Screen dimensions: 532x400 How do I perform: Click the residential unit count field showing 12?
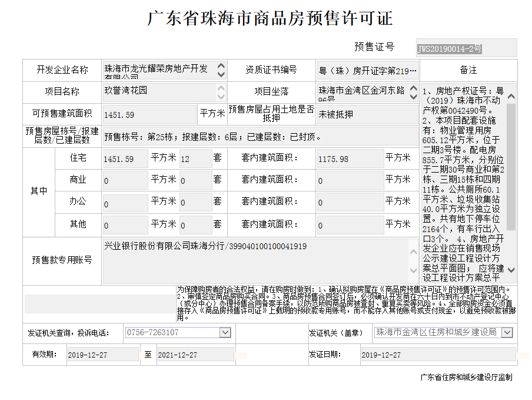coord(195,158)
